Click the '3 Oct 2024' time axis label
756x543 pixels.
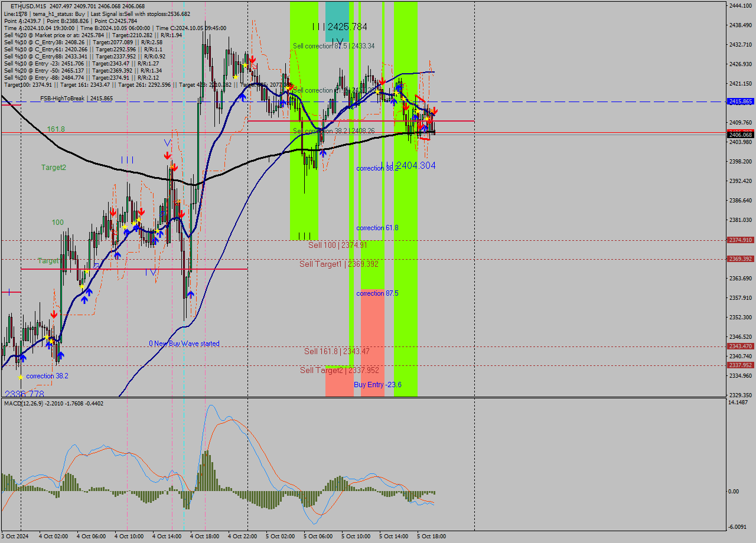pos(14,537)
